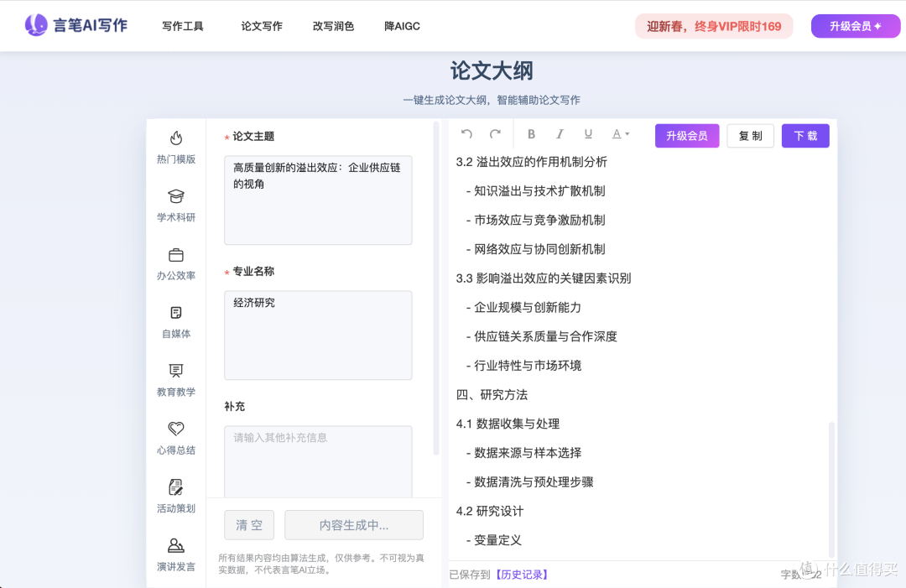
Task: Click 升级会员 button in editor toolbar
Action: point(687,136)
